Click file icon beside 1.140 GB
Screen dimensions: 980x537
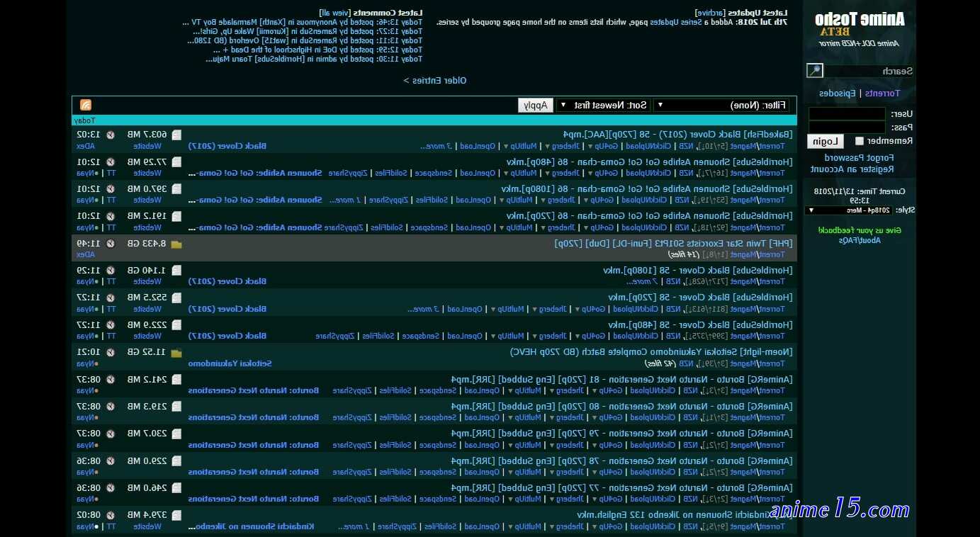176,270
